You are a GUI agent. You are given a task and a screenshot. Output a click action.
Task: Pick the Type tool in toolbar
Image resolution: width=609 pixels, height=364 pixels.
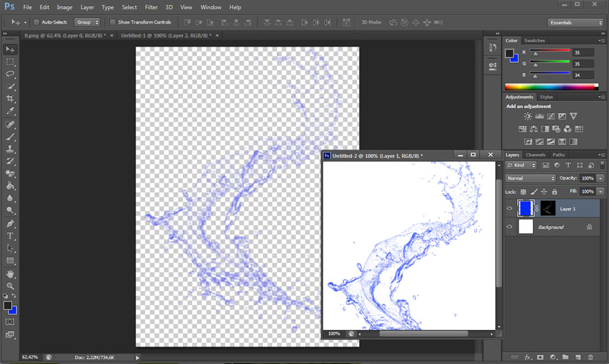tap(10, 236)
